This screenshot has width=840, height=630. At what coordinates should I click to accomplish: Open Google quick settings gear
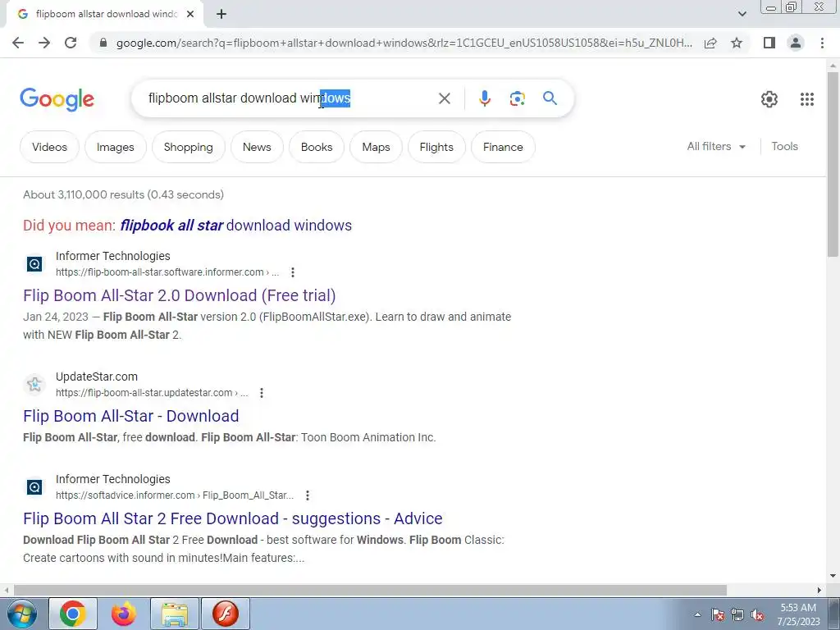pyautogui.click(x=769, y=99)
